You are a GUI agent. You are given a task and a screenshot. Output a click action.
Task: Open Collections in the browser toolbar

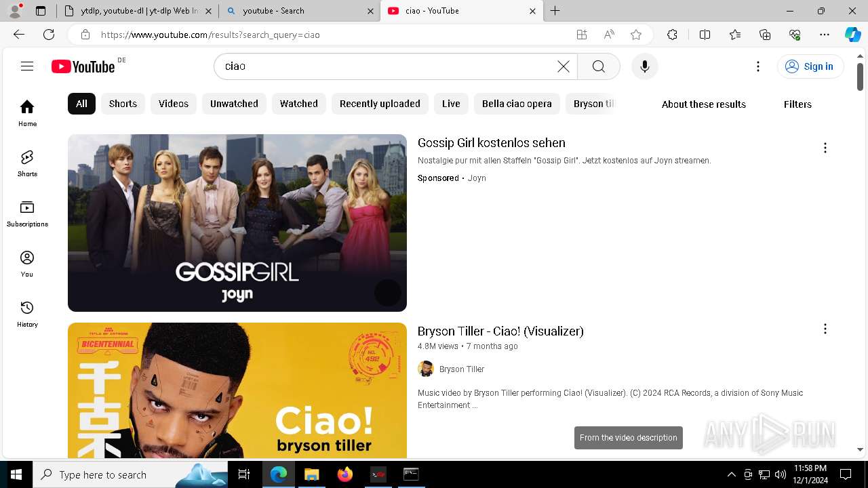point(765,35)
